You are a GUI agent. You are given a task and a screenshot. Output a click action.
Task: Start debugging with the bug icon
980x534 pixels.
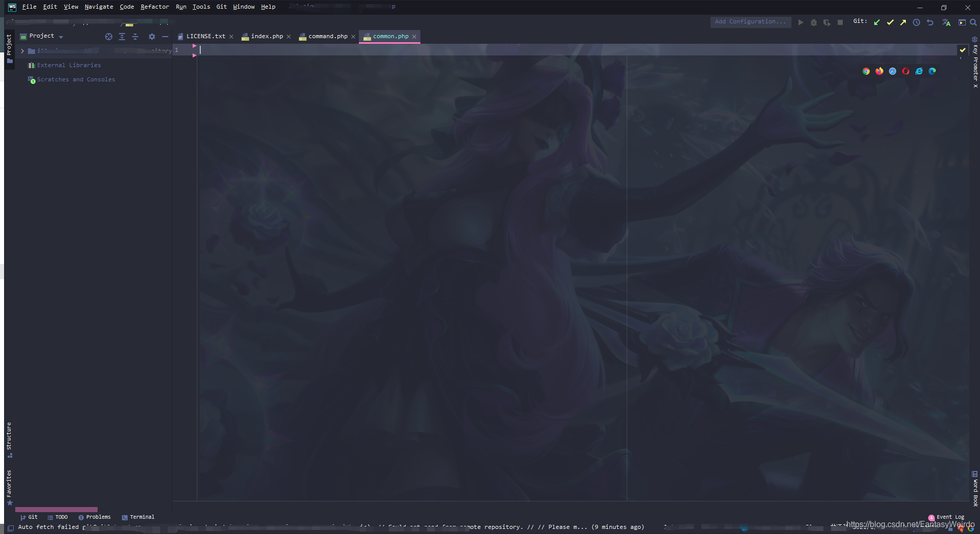pyautogui.click(x=814, y=22)
